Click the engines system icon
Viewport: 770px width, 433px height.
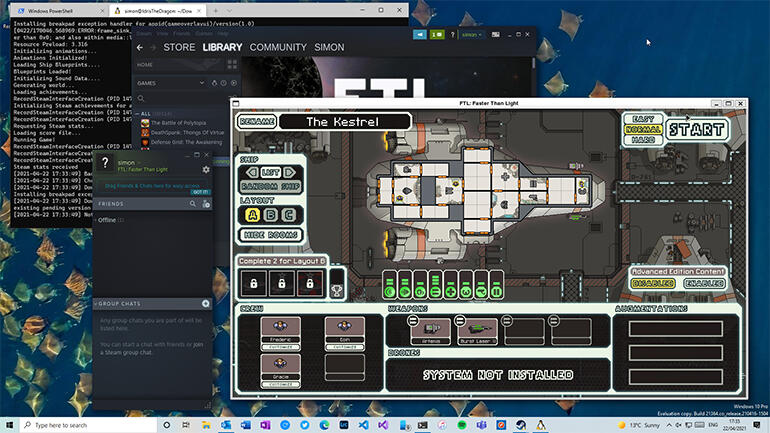point(405,291)
